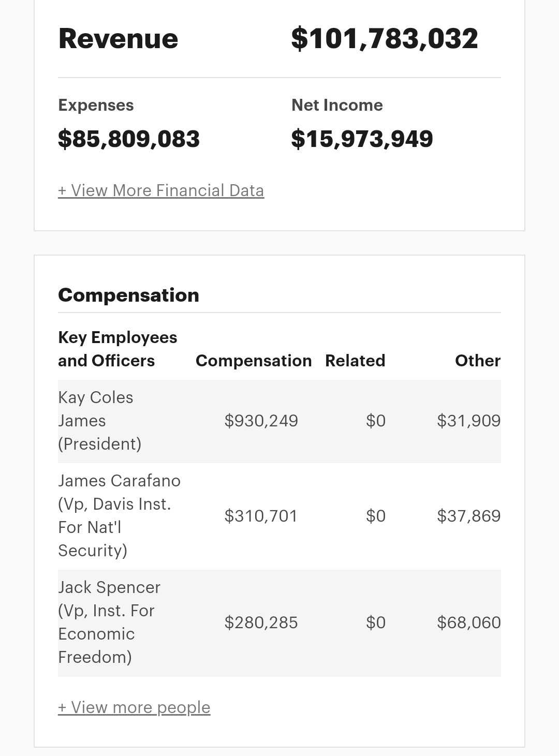559x756 pixels.
Task: Click the Compensation section title
Action: coord(128,295)
